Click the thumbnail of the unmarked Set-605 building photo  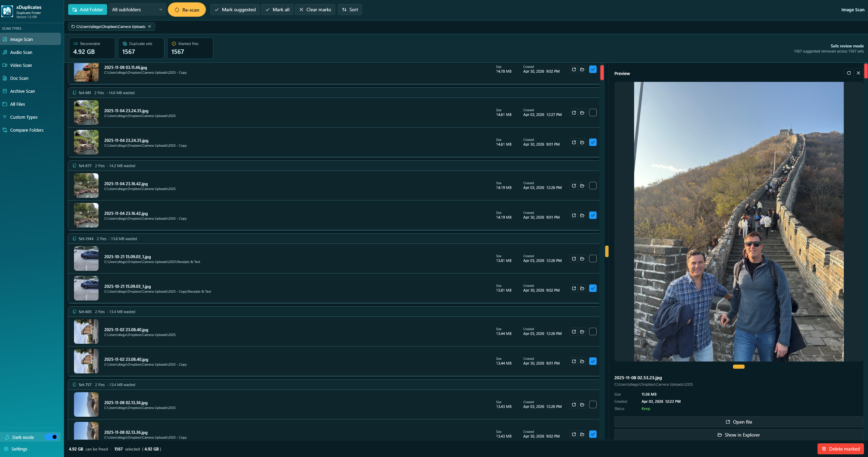(86, 331)
